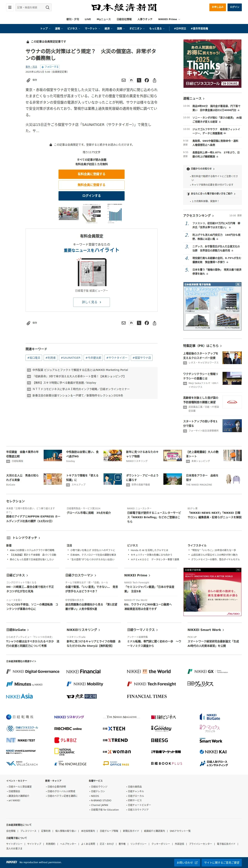Expand the 経済 navigation dropdown
248x868 pixels.
click(108, 29)
